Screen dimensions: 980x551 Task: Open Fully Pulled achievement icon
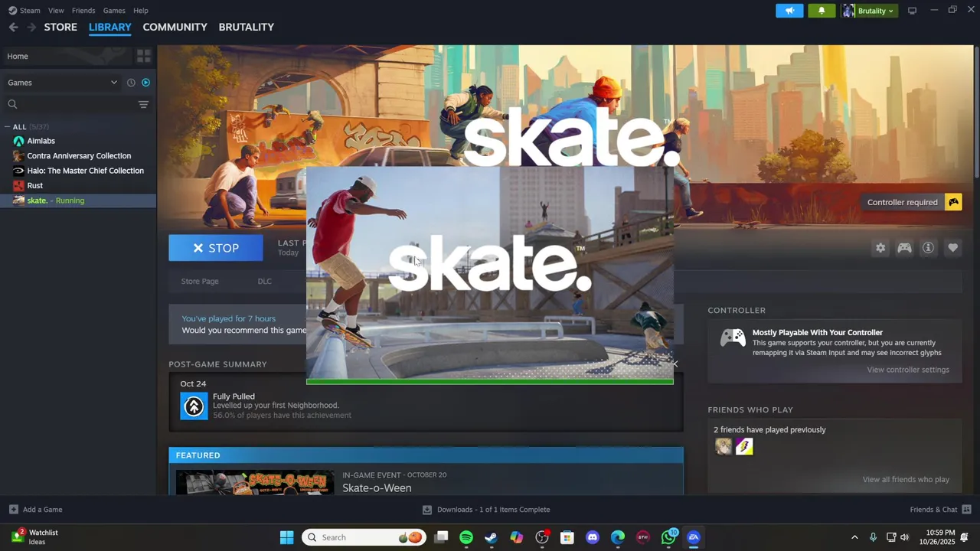[x=194, y=406]
